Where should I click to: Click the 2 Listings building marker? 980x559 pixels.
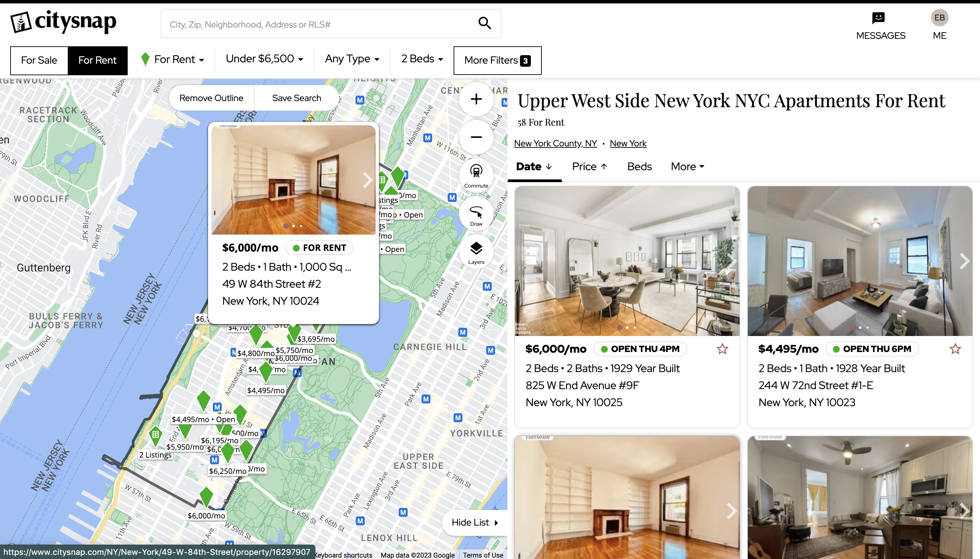pos(156,436)
